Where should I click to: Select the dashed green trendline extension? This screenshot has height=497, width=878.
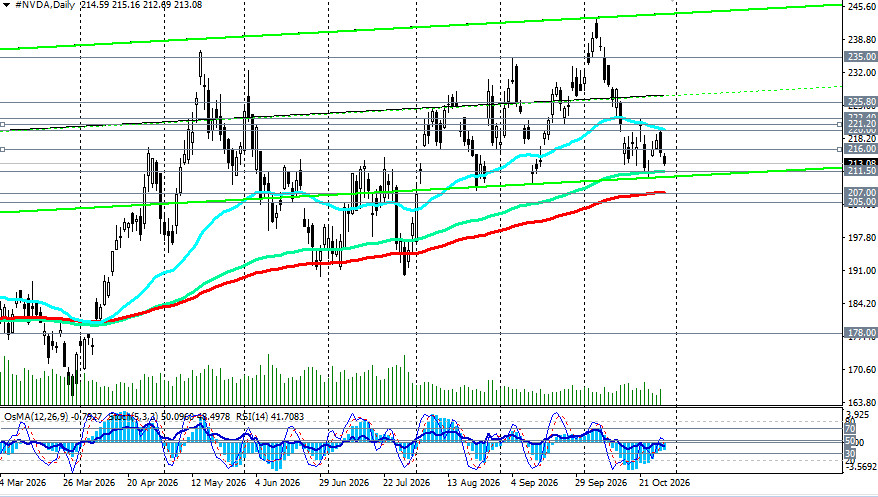pos(753,91)
